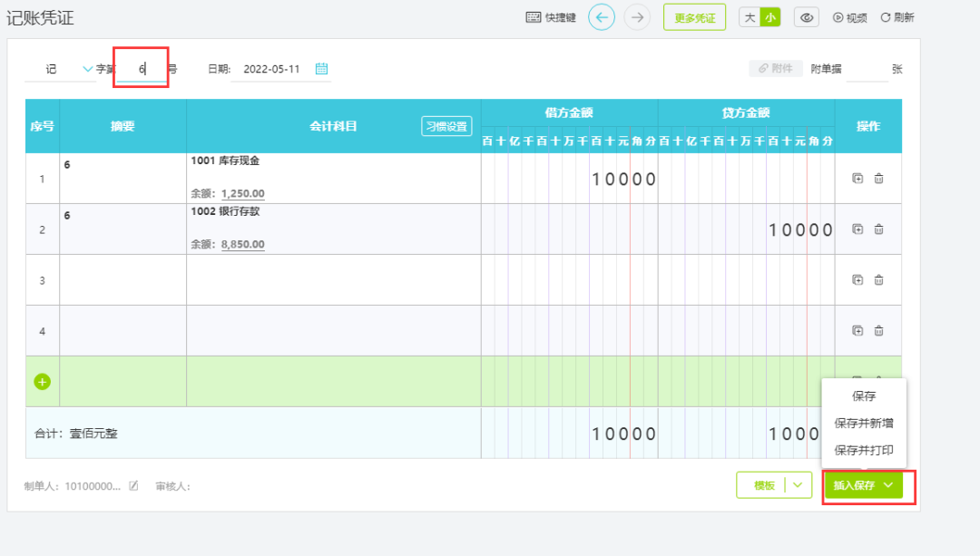Screen dimensions: 980x556
Task: Expand the 记 voucher word dropdown
Action: click(87, 69)
